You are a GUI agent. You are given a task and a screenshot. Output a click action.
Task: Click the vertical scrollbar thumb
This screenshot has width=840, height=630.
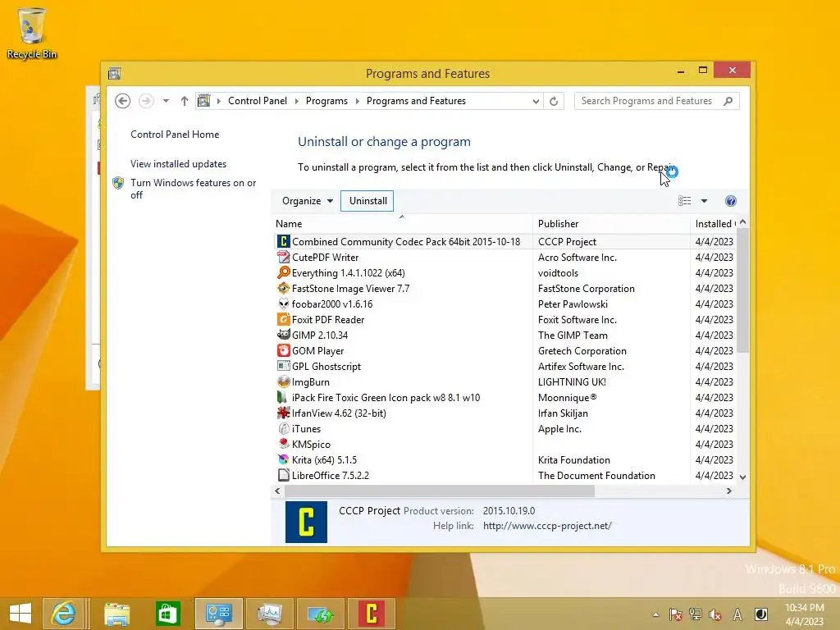coord(743,290)
